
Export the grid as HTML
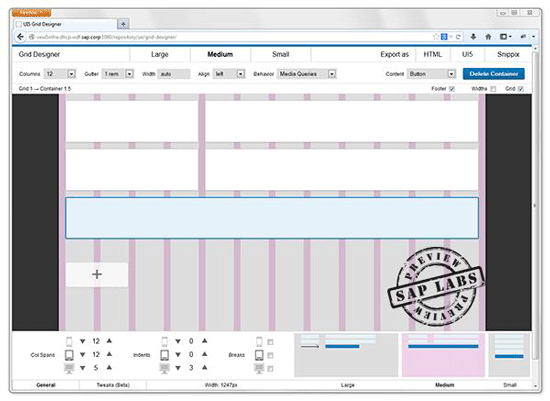tap(432, 54)
